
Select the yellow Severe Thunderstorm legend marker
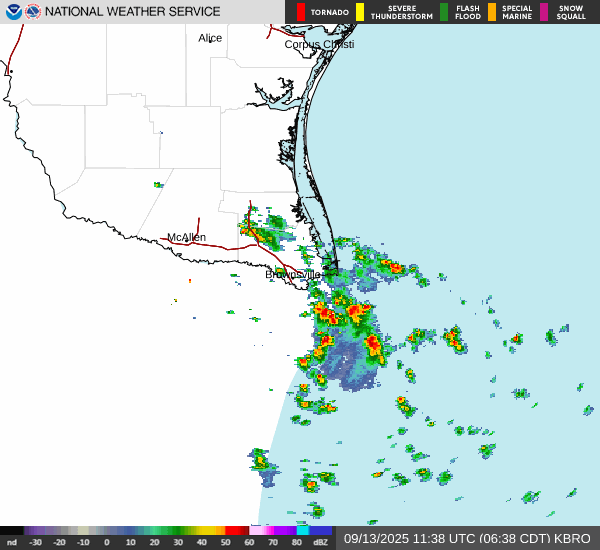pos(360,12)
